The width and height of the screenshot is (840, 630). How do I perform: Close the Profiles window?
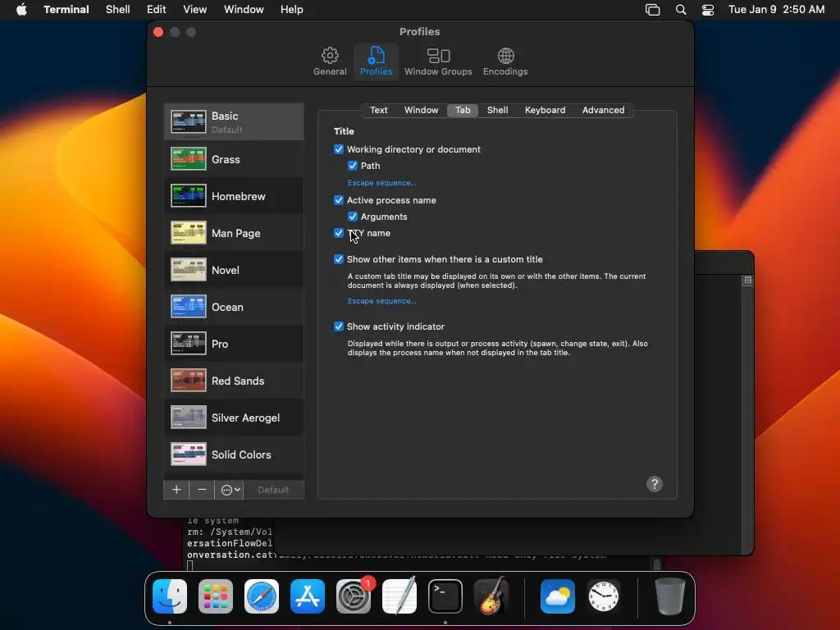coord(158,32)
